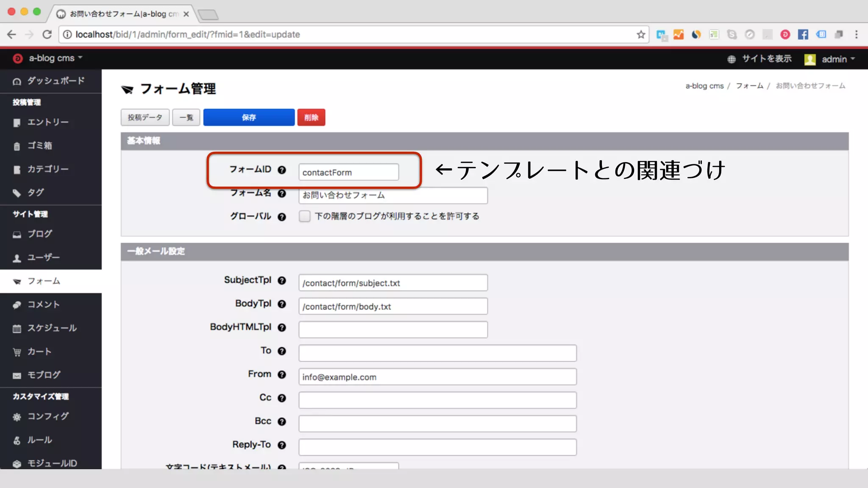
Task: Click the a-blog cms red logo icon
Action: click(x=18, y=58)
